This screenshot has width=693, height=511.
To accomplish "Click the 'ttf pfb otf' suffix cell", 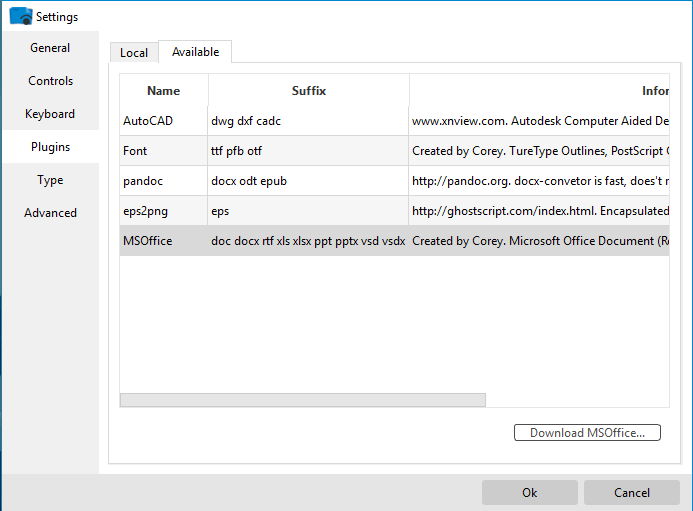I will (x=308, y=151).
